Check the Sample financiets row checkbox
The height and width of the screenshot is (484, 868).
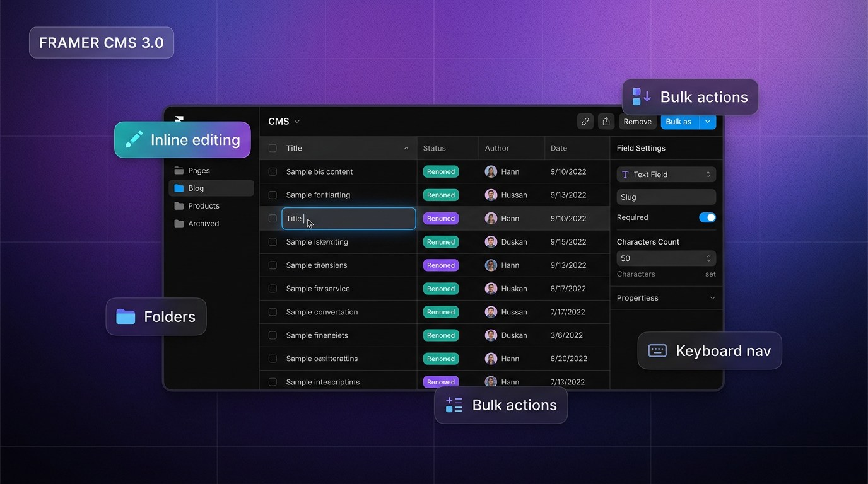tap(273, 335)
